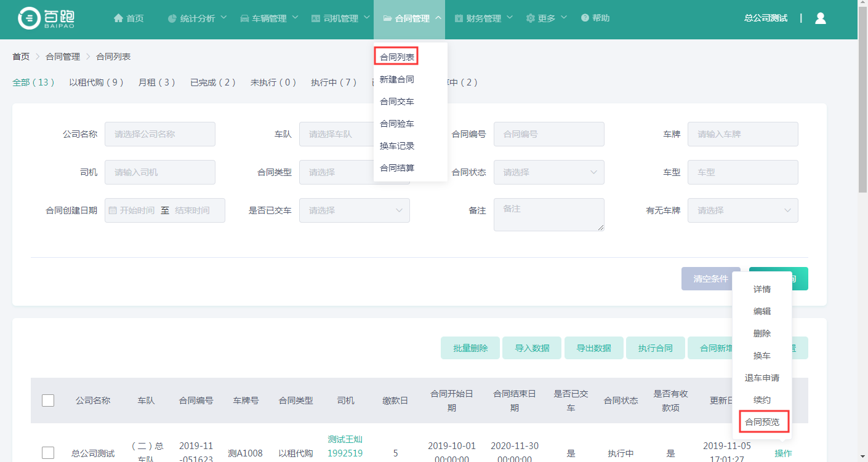
Task: Click the 清空条件 button
Action: 710,279
